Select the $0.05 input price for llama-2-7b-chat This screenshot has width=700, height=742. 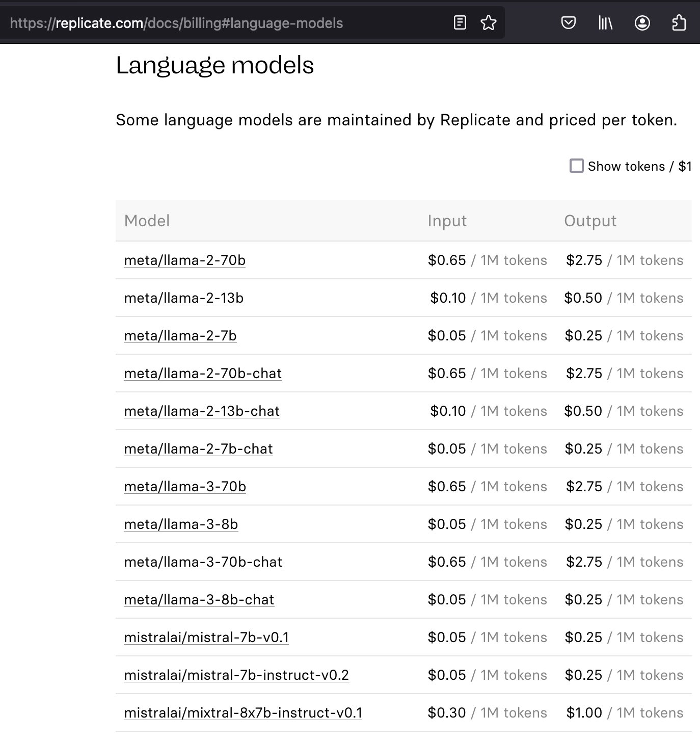tap(447, 449)
